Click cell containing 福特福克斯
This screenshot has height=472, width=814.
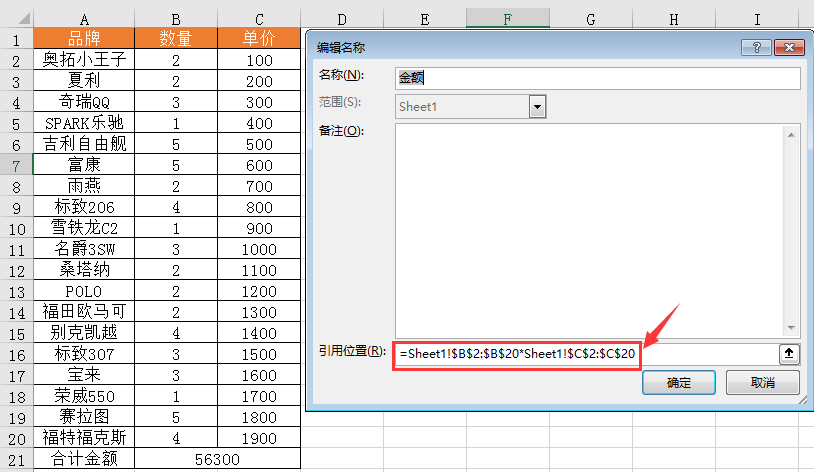(84, 438)
